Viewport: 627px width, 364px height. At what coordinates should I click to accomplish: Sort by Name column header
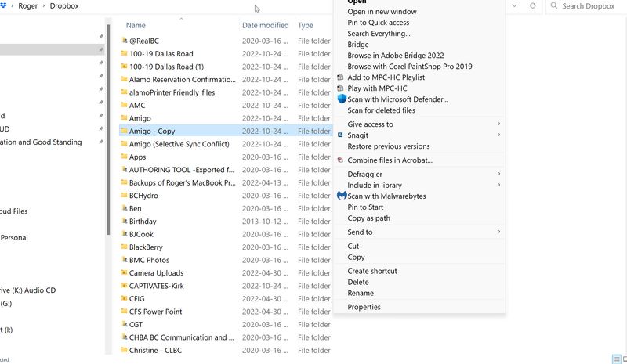point(136,25)
